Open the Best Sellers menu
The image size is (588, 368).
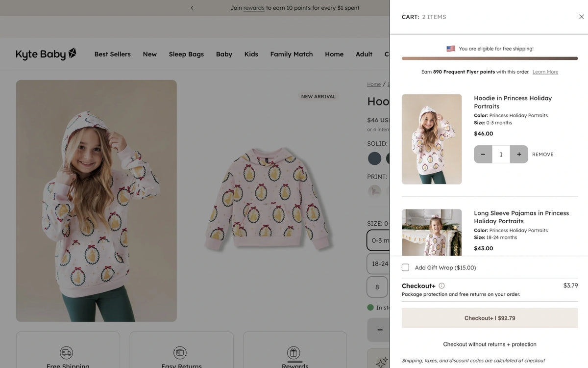point(113,54)
